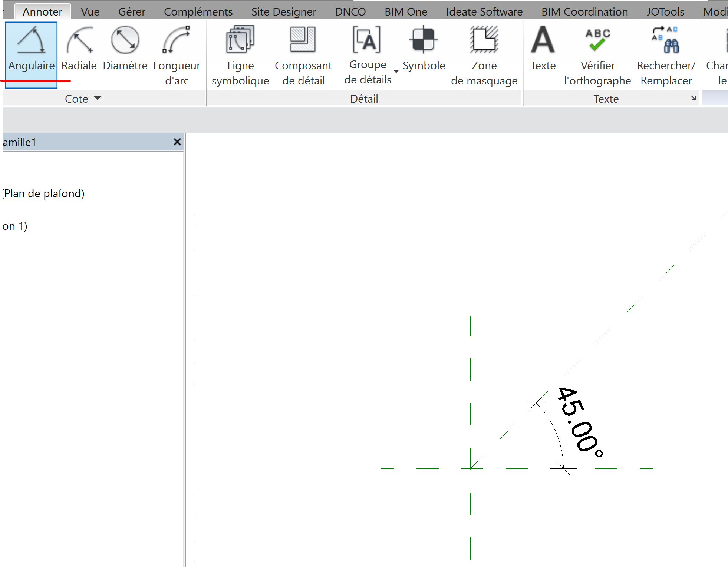728x567 pixels.
Task: Open the Gérer ribbon tab
Action: click(x=132, y=12)
